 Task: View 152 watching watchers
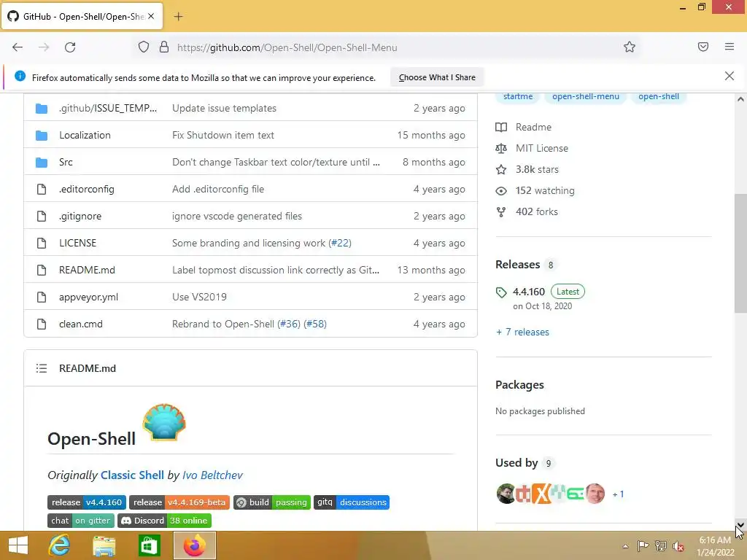click(544, 191)
